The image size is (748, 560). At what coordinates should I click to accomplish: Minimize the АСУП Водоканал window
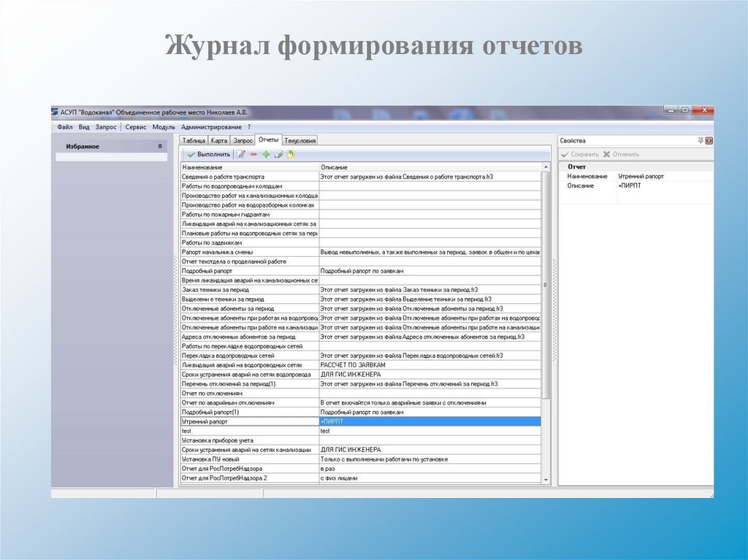pyautogui.click(x=671, y=111)
